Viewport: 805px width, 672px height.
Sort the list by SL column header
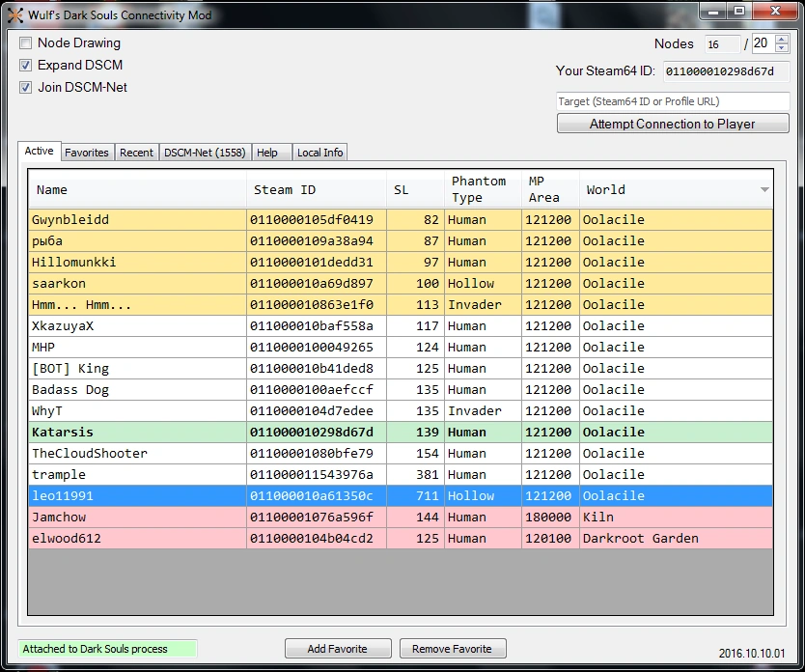coord(415,189)
